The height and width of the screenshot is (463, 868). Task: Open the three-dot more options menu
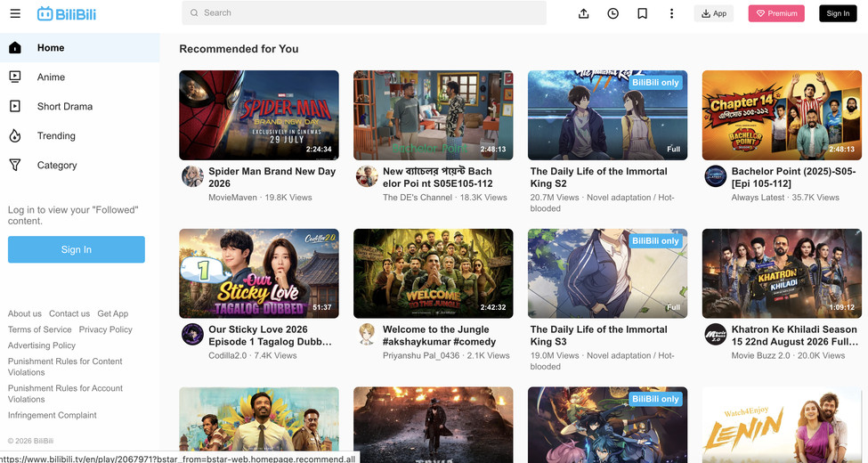(671, 13)
